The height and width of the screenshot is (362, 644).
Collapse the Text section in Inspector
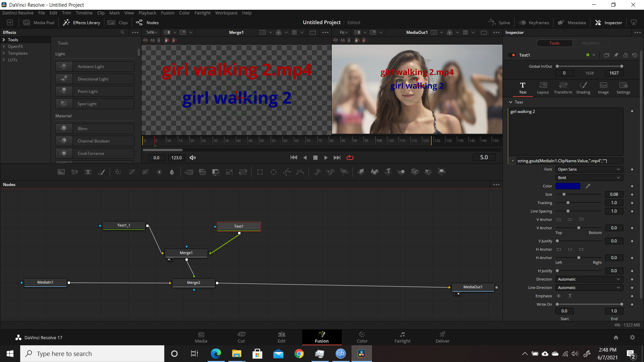click(511, 102)
